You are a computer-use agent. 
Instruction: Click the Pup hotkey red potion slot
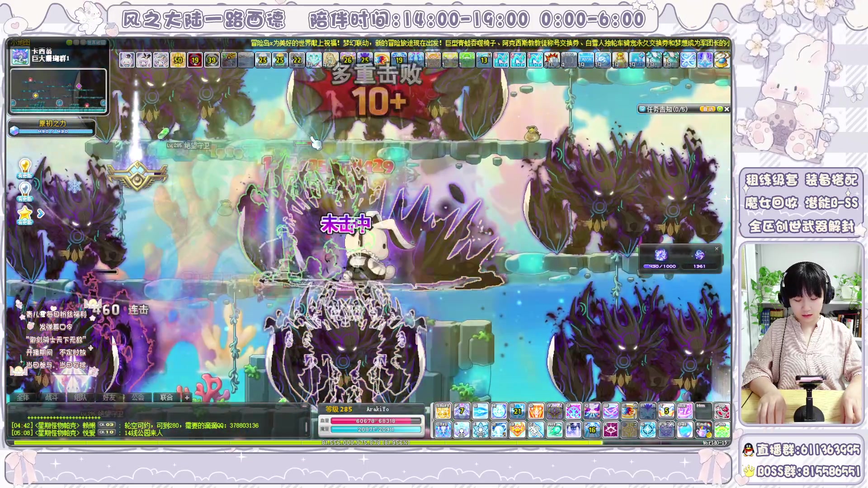coord(722,411)
